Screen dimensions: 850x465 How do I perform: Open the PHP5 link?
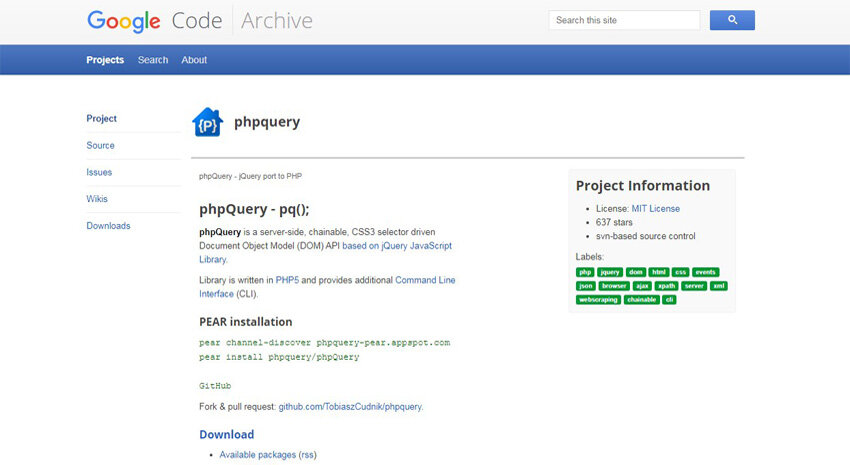tap(287, 280)
